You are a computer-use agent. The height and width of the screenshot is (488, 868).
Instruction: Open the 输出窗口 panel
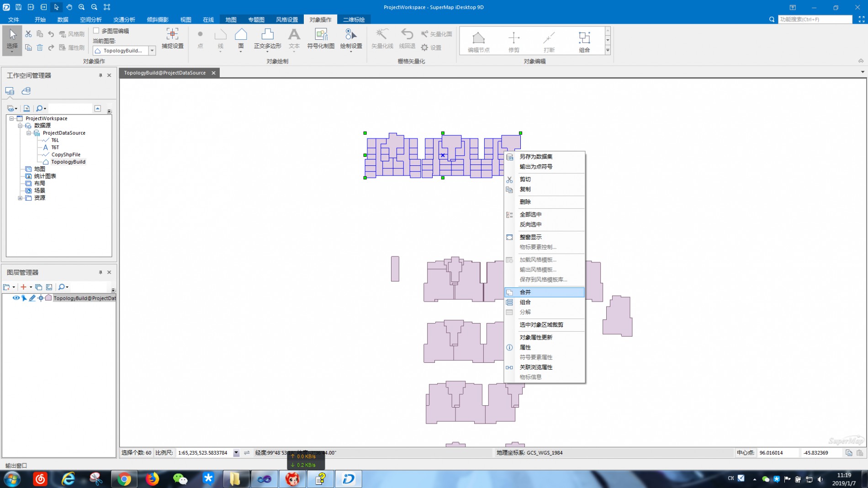[x=16, y=465]
